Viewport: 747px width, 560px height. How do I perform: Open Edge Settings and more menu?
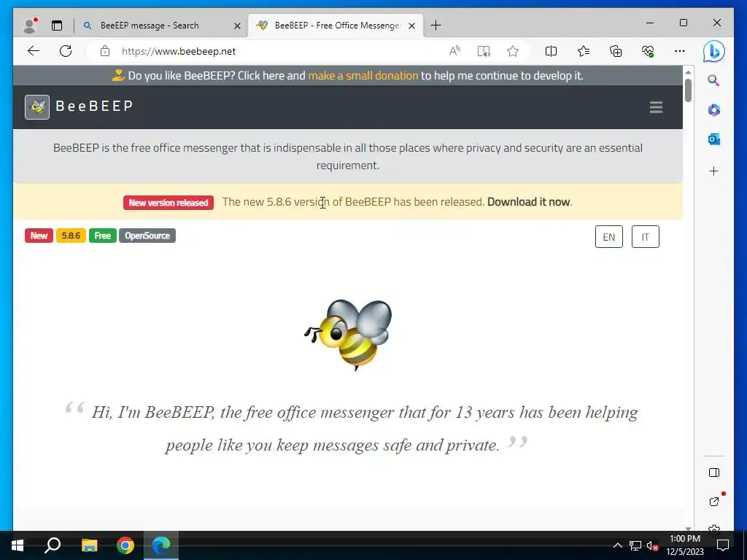tap(680, 51)
